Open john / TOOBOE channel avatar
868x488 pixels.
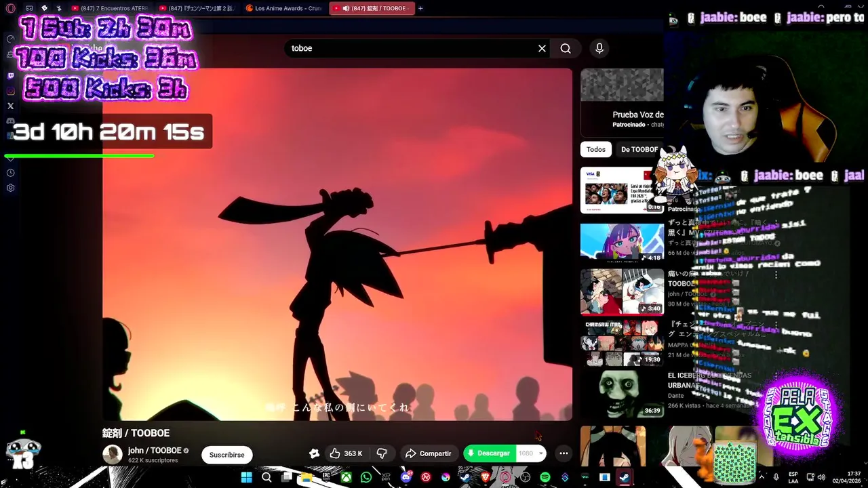pos(113,455)
